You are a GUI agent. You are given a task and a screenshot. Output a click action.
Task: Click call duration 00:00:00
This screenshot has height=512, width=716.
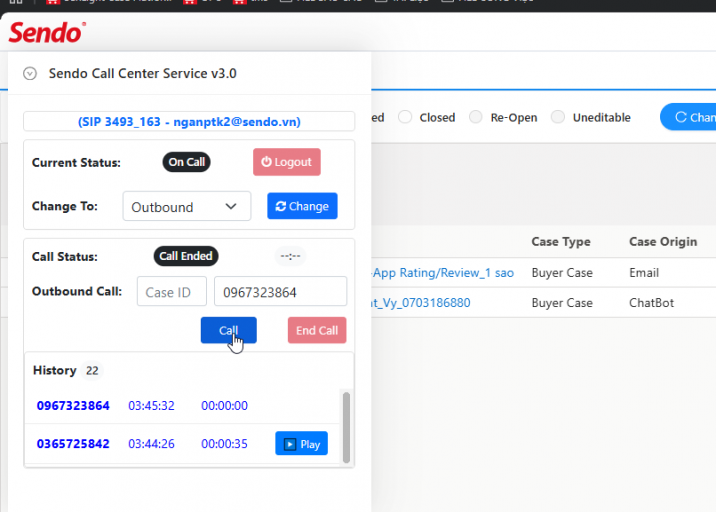click(224, 406)
